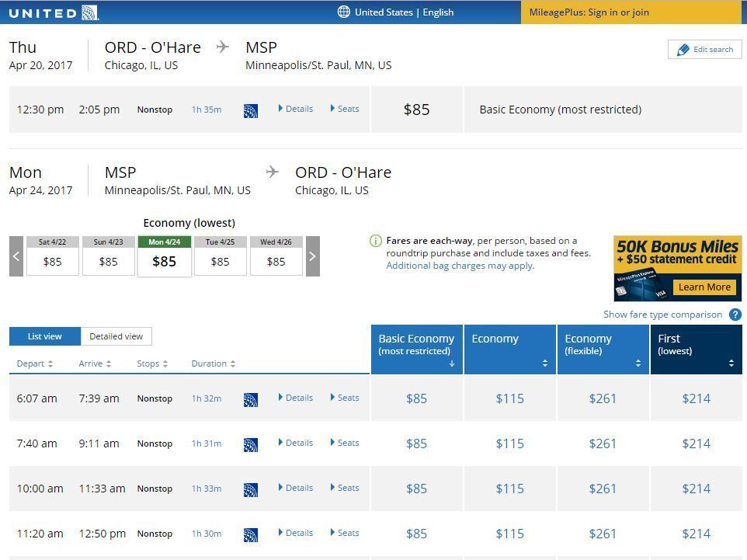Click the left chevron to view earlier dates

16,256
